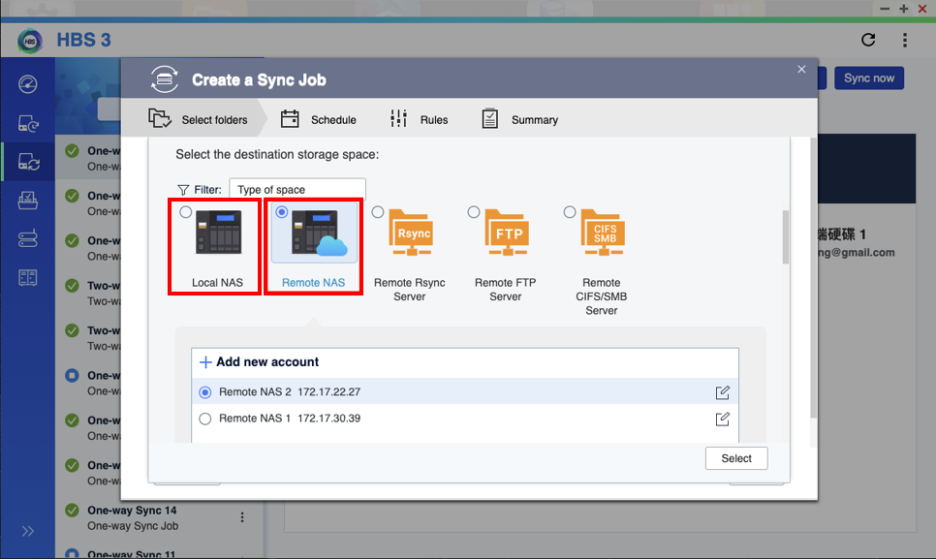Click the storage space list scrollbar

(x=786, y=237)
